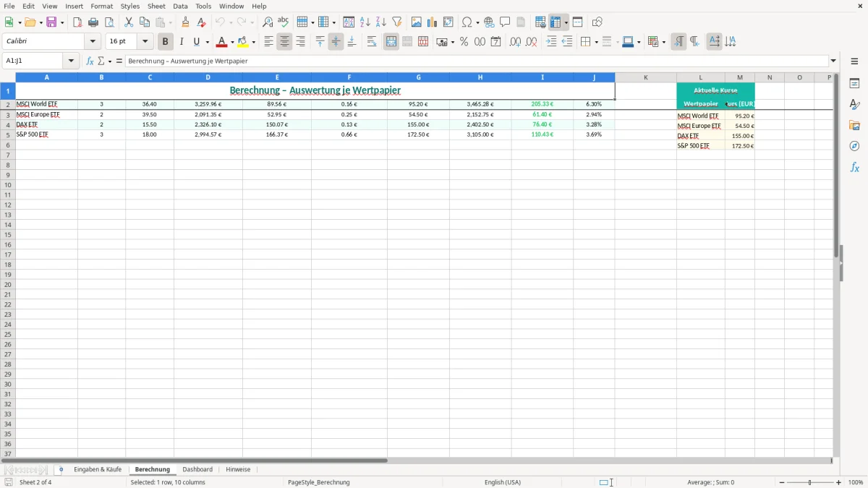Apply yellow background color button
868x488 pixels.
tap(243, 42)
